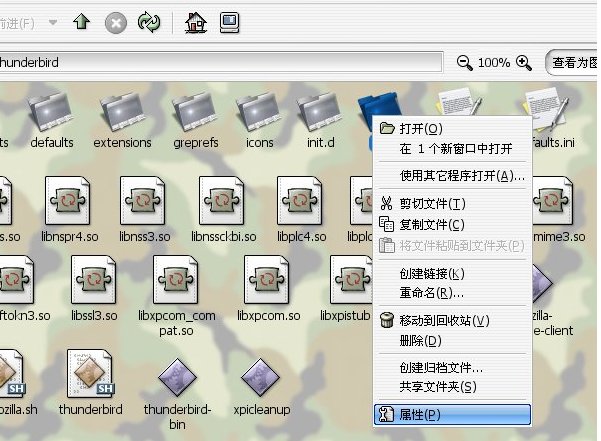Choose 重命名(R)... menu entry
This screenshot has width=601, height=441.
(452, 293)
